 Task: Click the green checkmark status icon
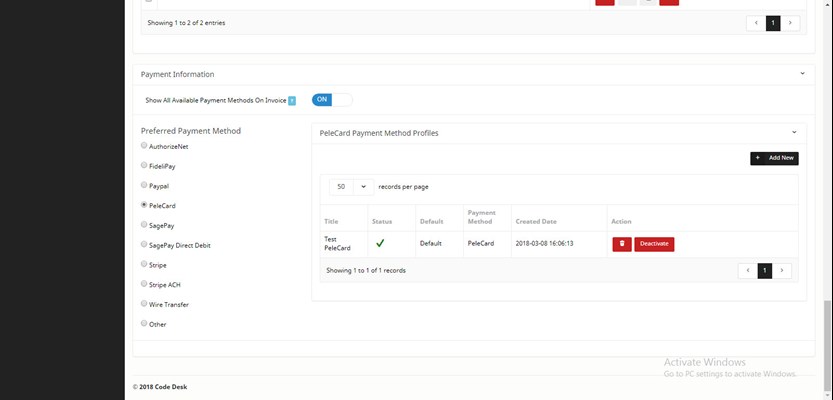(x=380, y=243)
